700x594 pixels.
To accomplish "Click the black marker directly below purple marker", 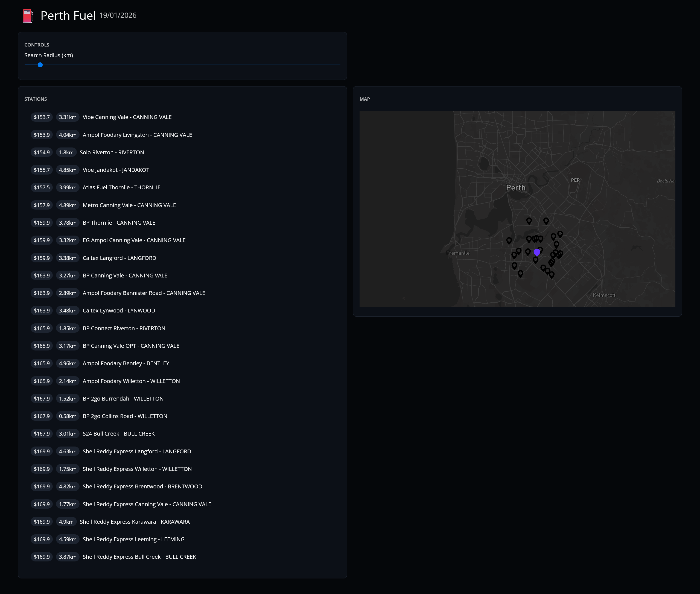I will click(535, 260).
